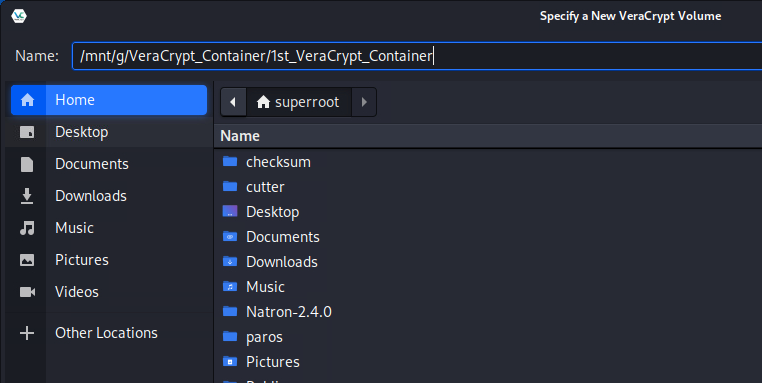The height and width of the screenshot is (383, 762).
Task: Click the superroot home path button
Action: [298, 102]
